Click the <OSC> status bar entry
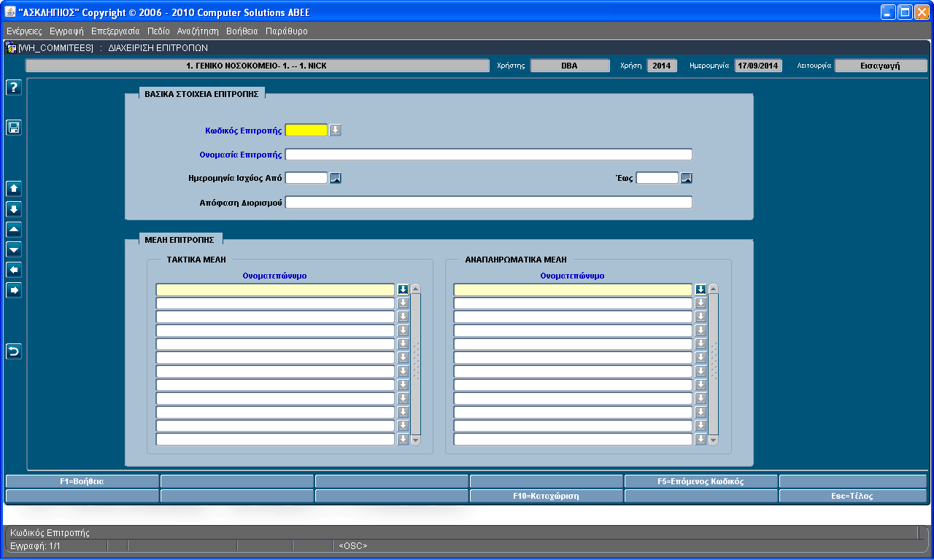Image resolution: width=934 pixels, height=560 pixels. click(x=353, y=545)
